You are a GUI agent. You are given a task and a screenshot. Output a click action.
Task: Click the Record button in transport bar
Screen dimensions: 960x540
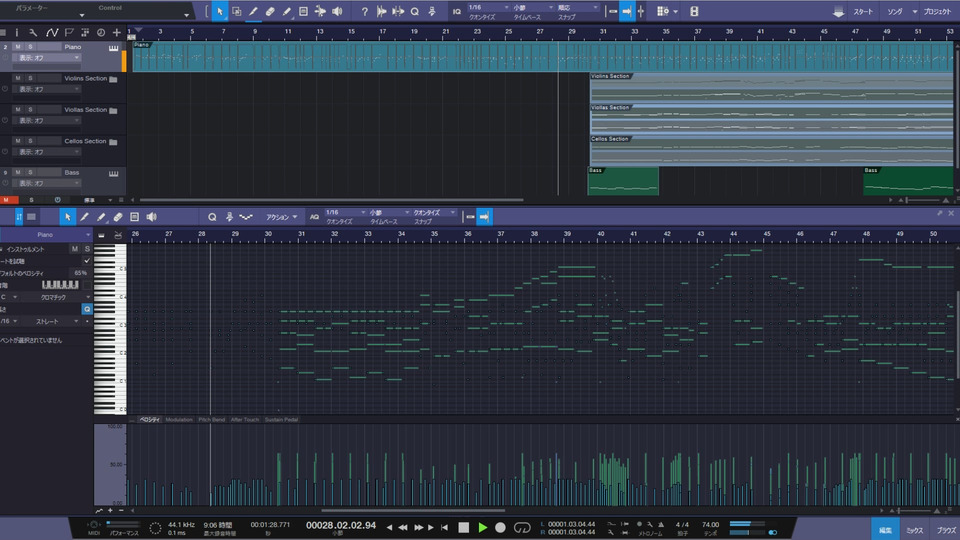[x=500, y=527]
